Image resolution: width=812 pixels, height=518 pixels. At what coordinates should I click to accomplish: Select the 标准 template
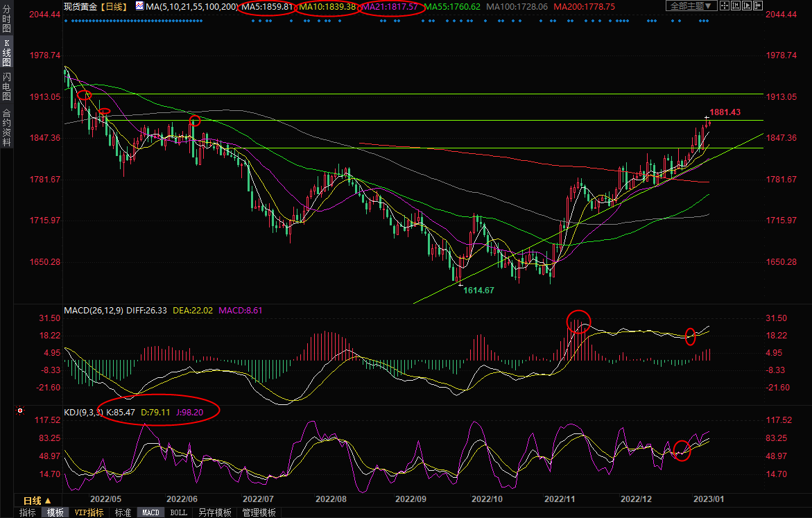[x=123, y=512]
